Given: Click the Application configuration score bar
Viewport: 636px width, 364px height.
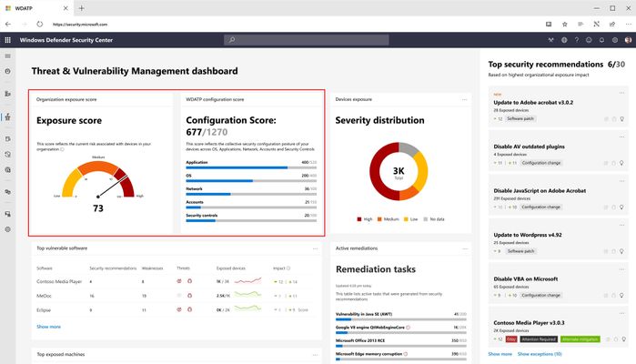Looking at the screenshot, I should click(x=251, y=167).
